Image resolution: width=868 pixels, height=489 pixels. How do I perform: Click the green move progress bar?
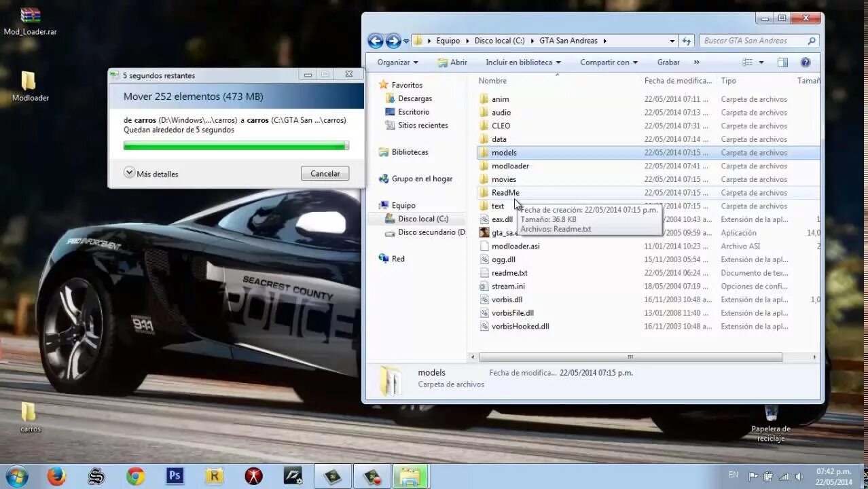coord(236,145)
